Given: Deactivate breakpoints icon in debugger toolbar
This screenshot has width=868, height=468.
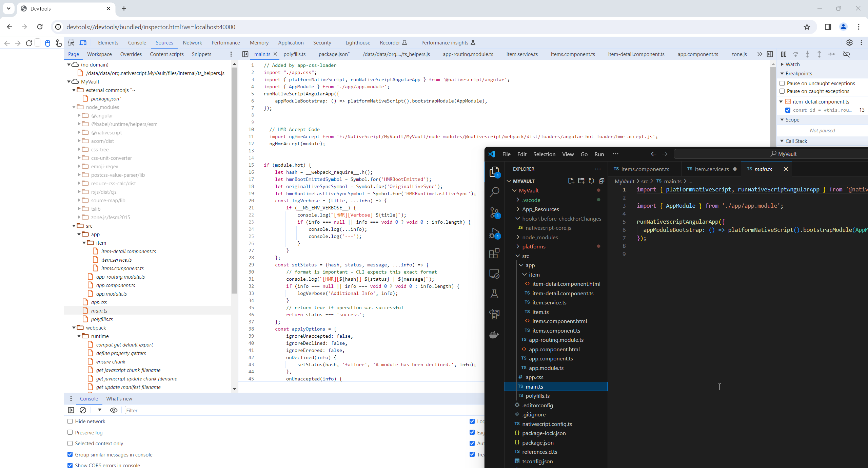Looking at the screenshot, I should 847,54.
